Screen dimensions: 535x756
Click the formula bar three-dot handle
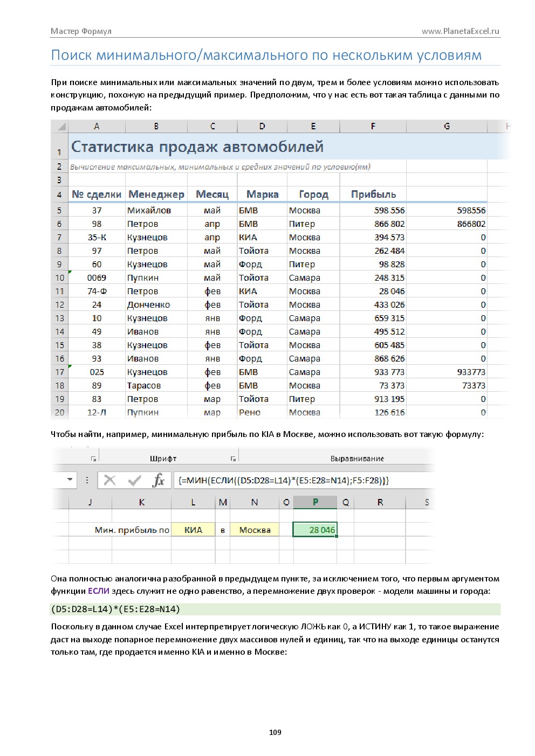pos(87,480)
